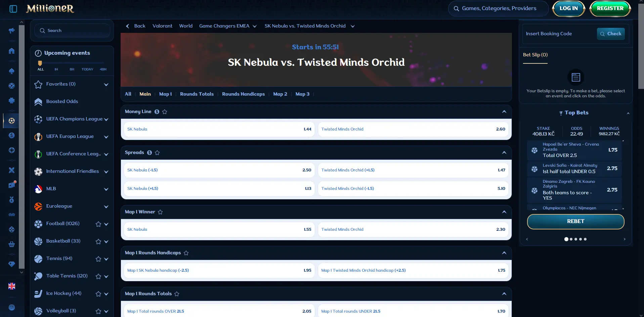The image size is (644, 317).
Task: Favorite the Spreads market star
Action: 157,153
